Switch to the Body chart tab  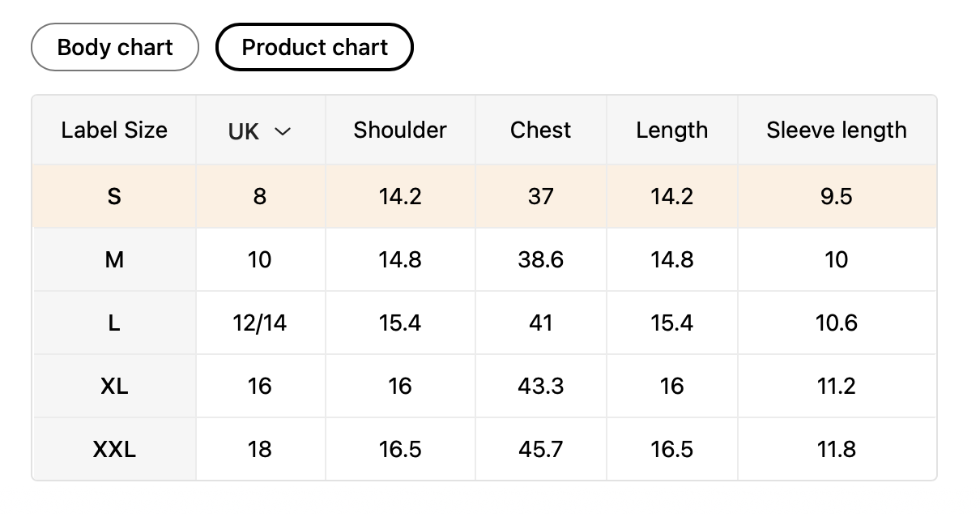[x=115, y=47]
